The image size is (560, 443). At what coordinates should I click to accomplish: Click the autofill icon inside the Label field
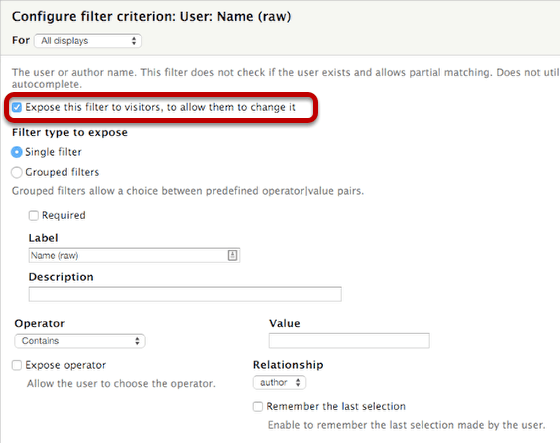click(x=232, y=255)
